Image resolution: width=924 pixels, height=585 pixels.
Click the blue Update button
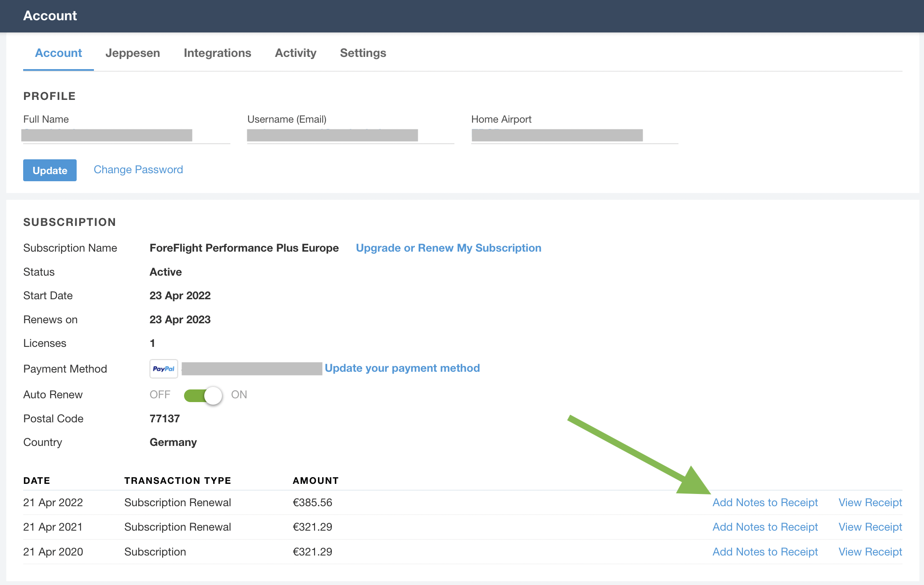[50, 170]
